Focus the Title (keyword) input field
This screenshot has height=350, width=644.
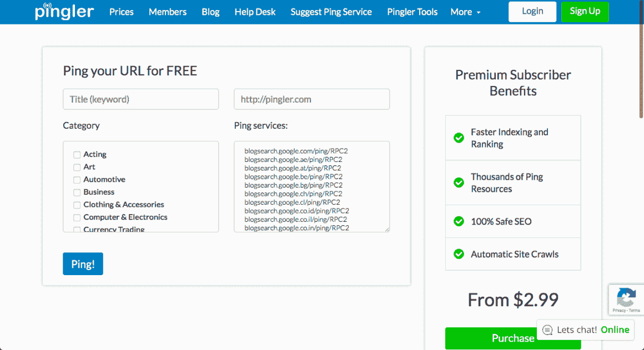(140, 99)
